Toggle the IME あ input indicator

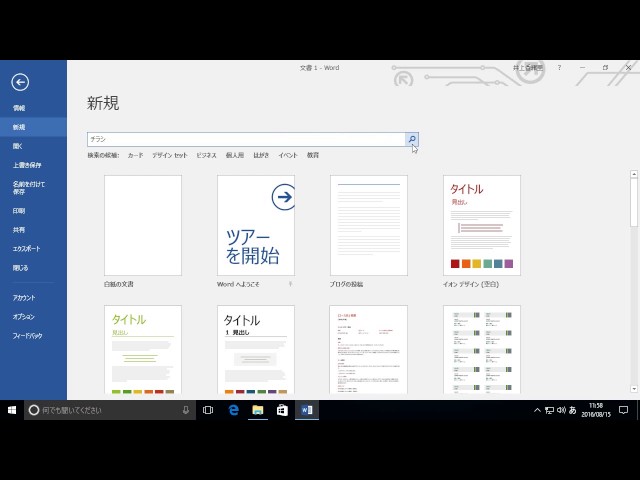(572, 410)
